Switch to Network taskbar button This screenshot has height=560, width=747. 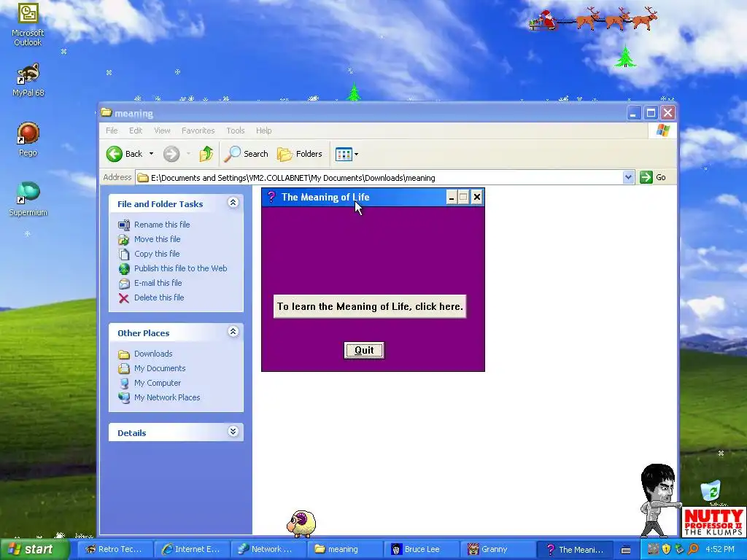(x=268, y=550)
